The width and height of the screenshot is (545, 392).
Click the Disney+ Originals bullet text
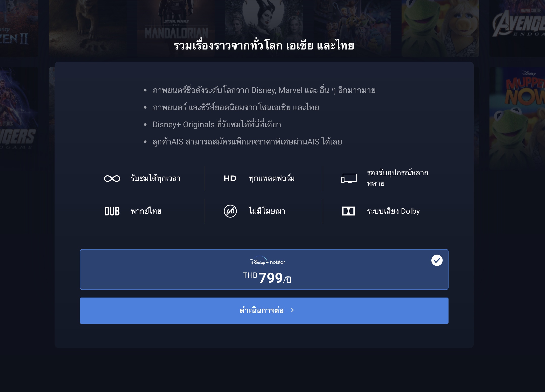(x=217, y=124)
